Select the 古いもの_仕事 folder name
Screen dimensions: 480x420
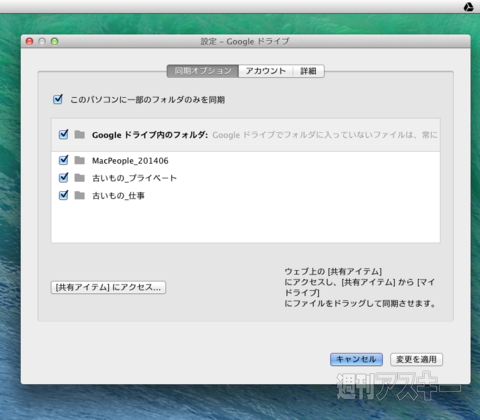(x=118, y=195)
